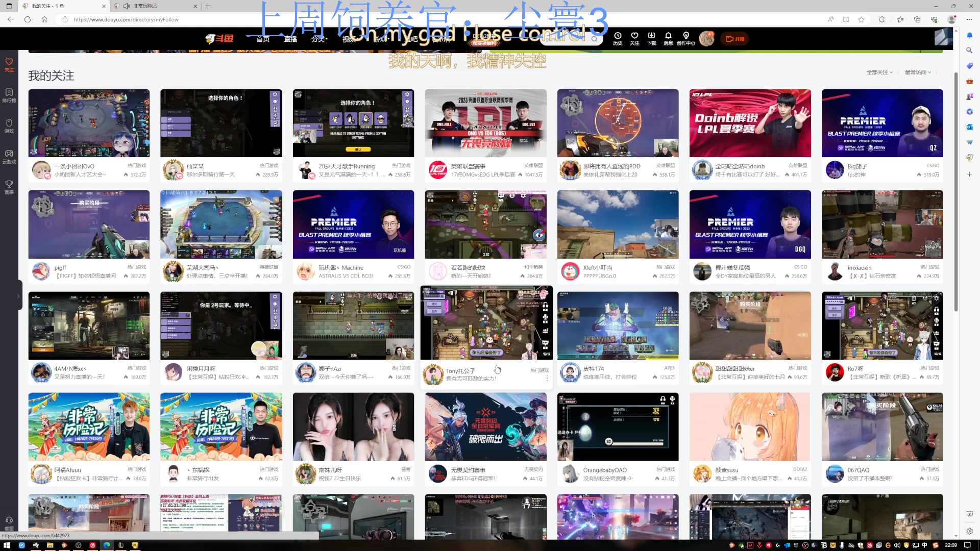Open 首页 in navigation bar

pyautogui.click(x=263, y=39)
